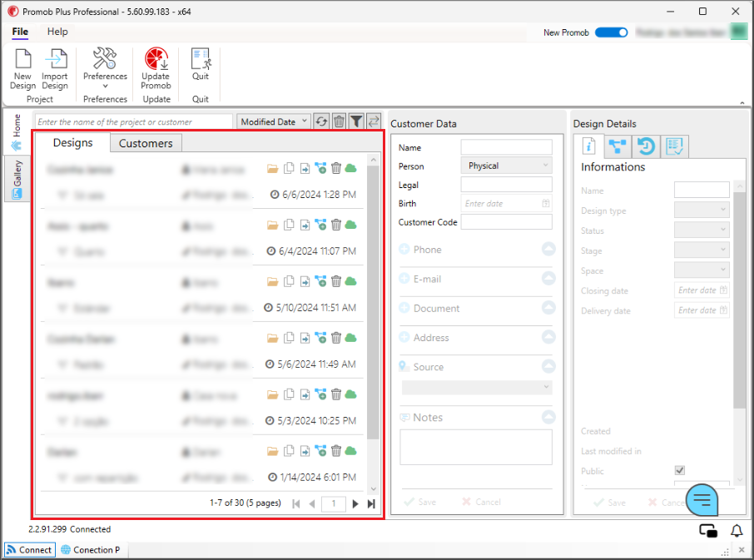Open the filter funnel icon
Viewport: 754px width, 560px height.
356,121
